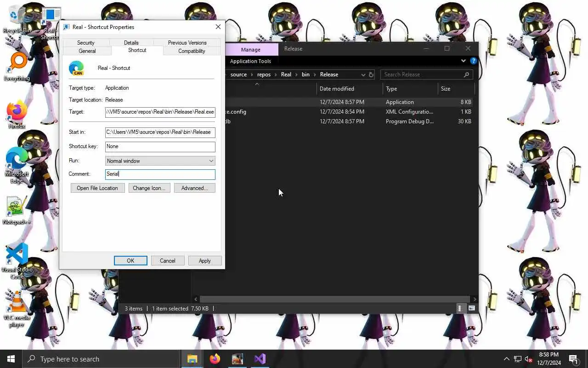The height and width of the screenshot is (368, 588).
Task: Click the taskbar app with picture icon
Action: 237,359
